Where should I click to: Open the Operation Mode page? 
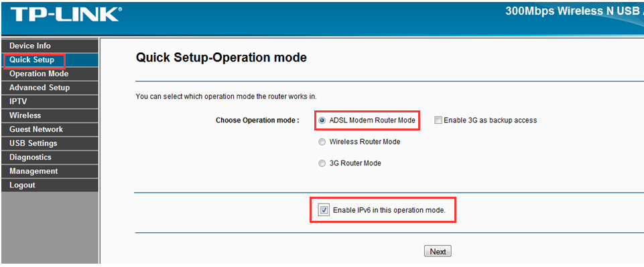click(x=50, y=74)
